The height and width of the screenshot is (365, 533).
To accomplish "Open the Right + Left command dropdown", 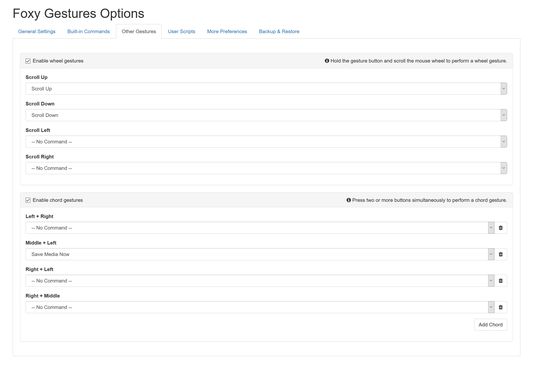I will (260, 281).
